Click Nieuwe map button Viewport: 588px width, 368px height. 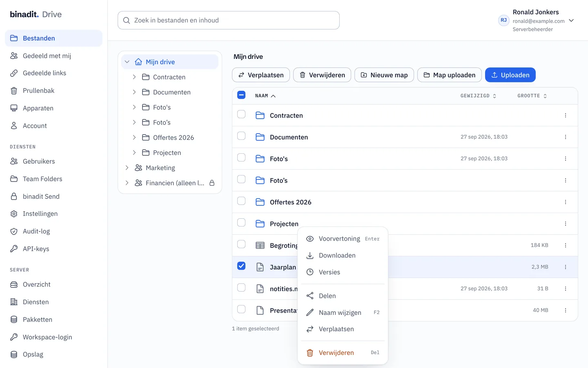pos(384,75)
